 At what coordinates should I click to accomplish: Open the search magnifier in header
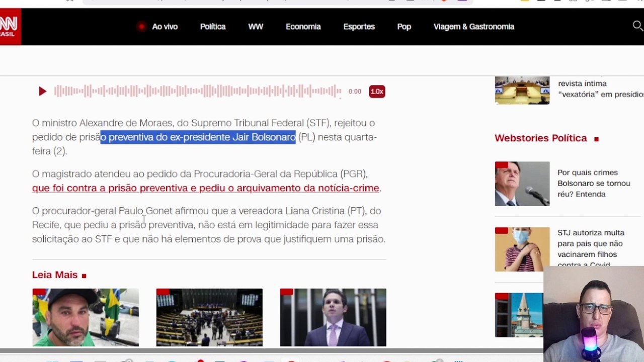pyautogui.click(x=637, y=26)
